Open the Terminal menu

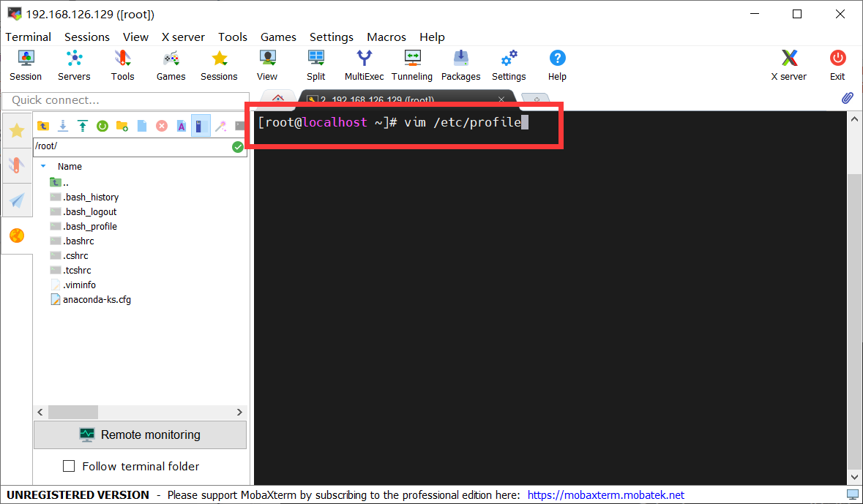tap(28, 37)
